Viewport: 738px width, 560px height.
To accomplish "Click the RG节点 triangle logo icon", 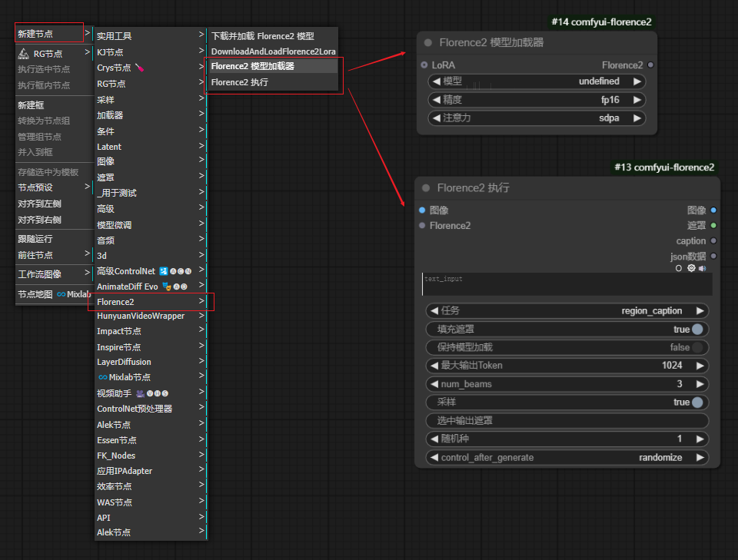I will (x=24, y=54).
